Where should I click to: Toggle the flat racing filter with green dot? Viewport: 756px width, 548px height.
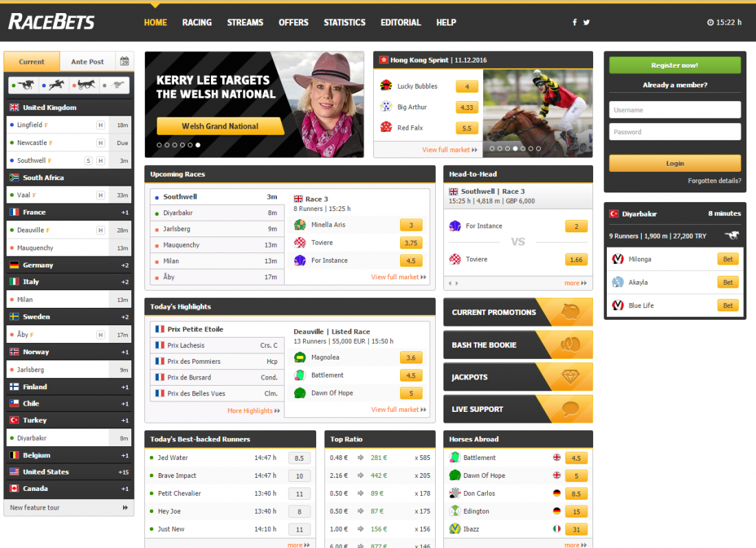click(x=23, y=85)
